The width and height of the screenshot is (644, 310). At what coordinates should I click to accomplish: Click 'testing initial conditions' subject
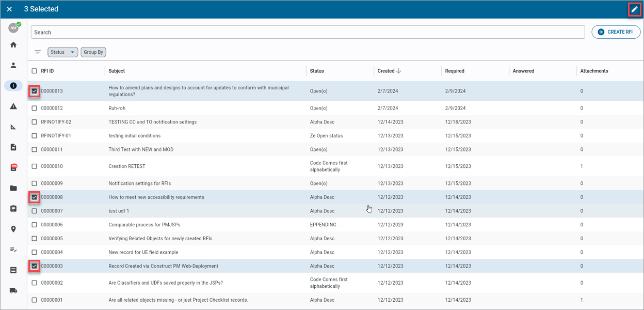tap(135, 136)
